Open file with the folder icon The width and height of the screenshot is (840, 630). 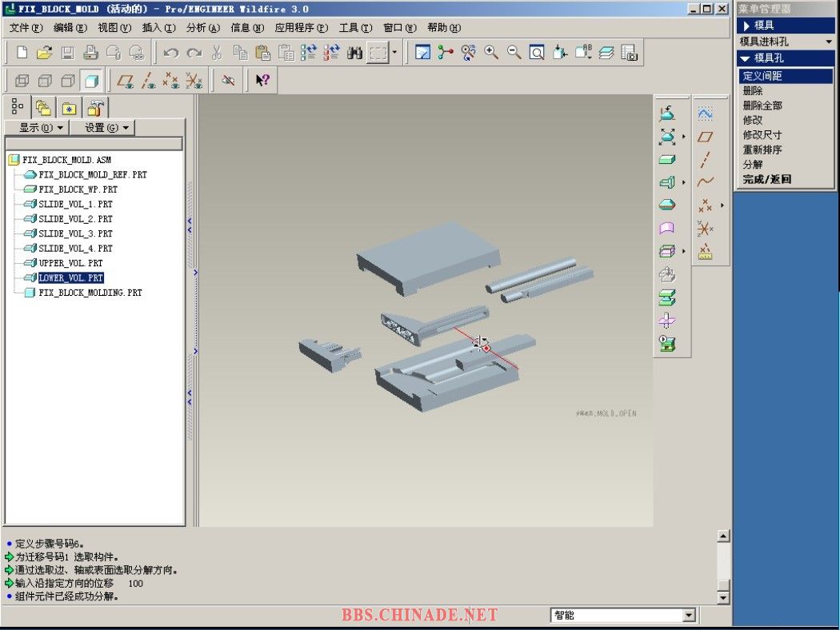pyautogui.click(x=45, y=53)
